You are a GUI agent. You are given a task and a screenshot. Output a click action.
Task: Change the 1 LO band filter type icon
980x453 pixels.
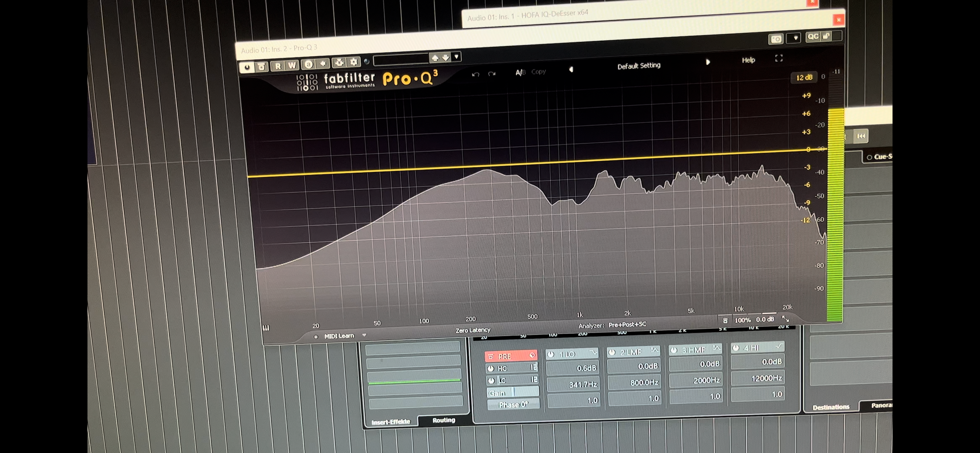click(593, 353)
